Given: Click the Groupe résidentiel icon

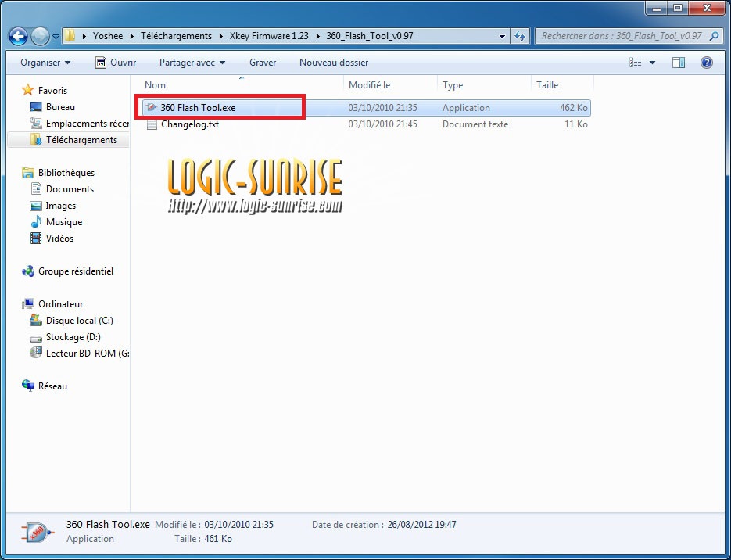Looking at the screenshot, I should 28,271.
